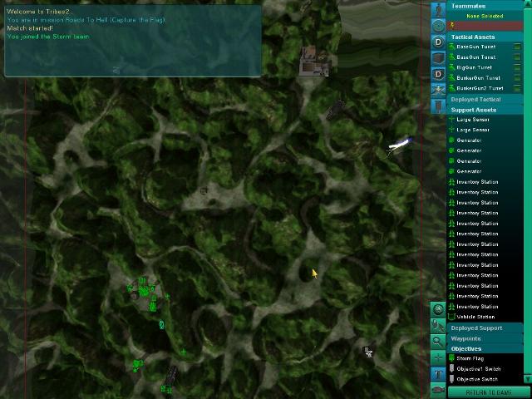Expand the Deployed Support section
This screenshot has width=532, height=399.
485,328
